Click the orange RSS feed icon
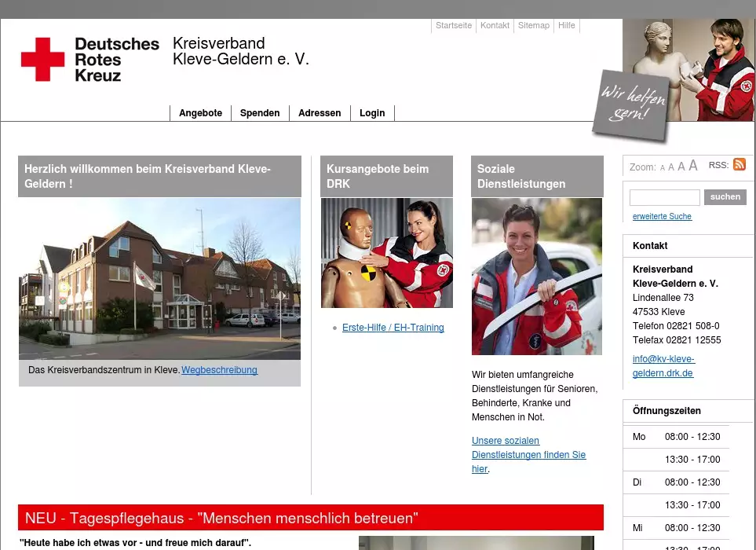 (739, 165)
